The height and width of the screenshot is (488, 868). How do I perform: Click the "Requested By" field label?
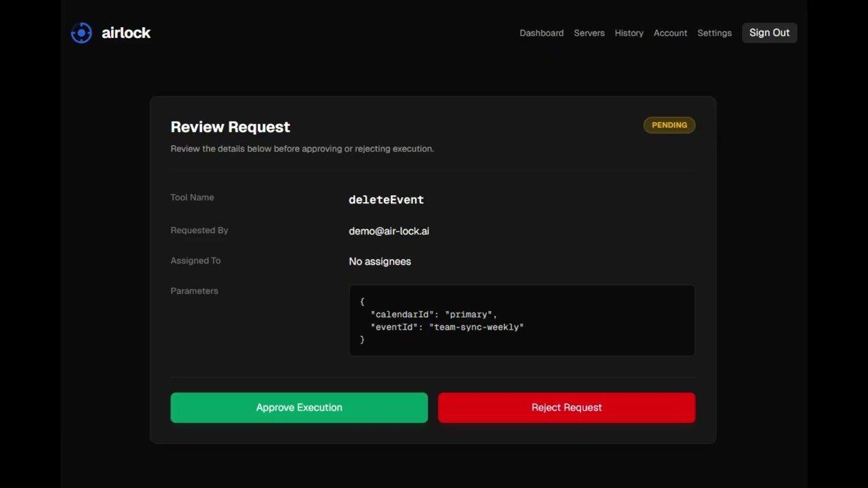tap(199, 230)
